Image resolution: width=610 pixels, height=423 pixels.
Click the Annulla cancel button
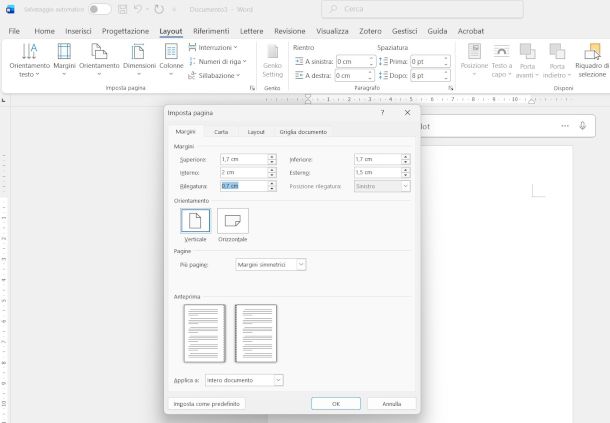pos(391,404)
